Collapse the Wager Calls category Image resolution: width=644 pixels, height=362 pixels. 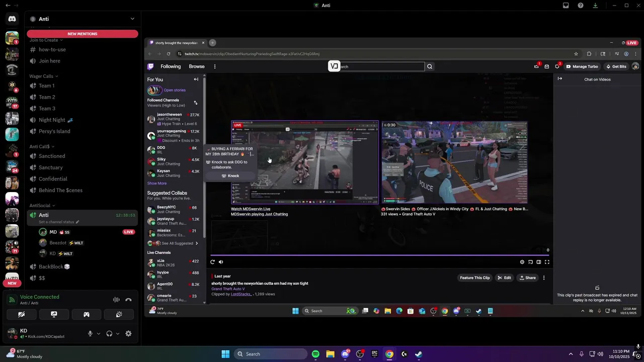click(x=44, y=76)
